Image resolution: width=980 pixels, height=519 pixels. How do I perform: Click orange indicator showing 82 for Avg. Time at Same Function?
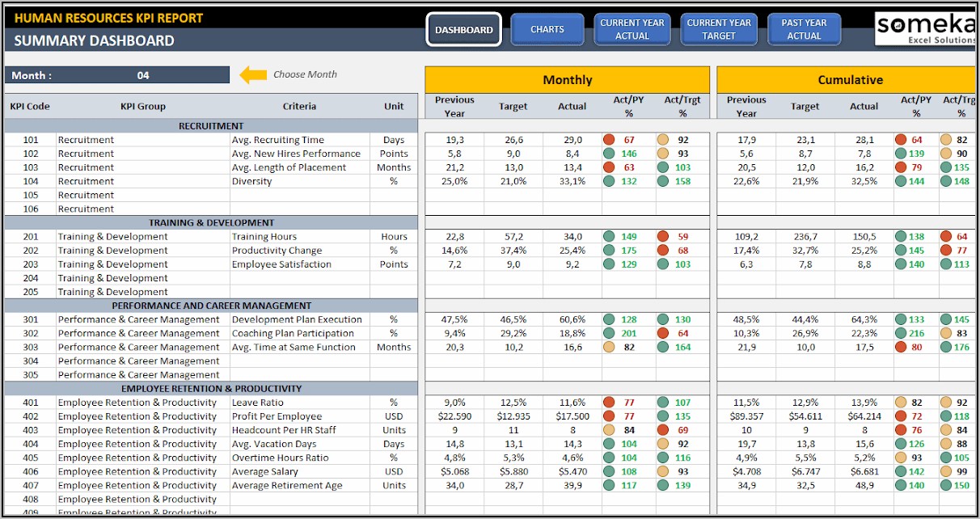[609, 347]
